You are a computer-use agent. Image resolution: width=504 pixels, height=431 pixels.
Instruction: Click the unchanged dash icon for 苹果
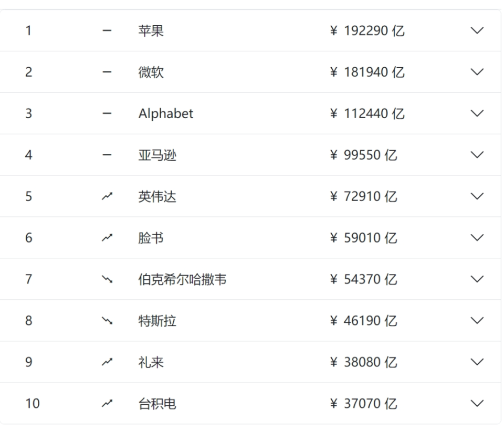107,31
